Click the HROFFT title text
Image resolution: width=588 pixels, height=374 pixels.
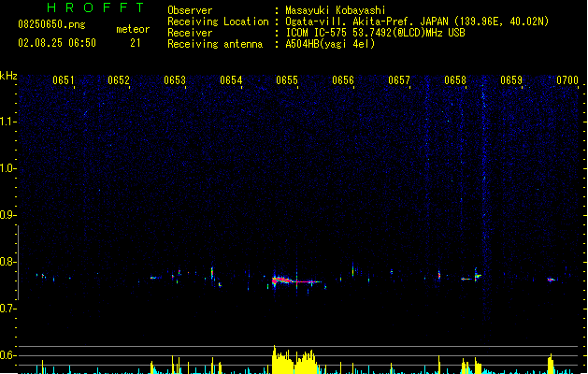[x=95, y=7]
